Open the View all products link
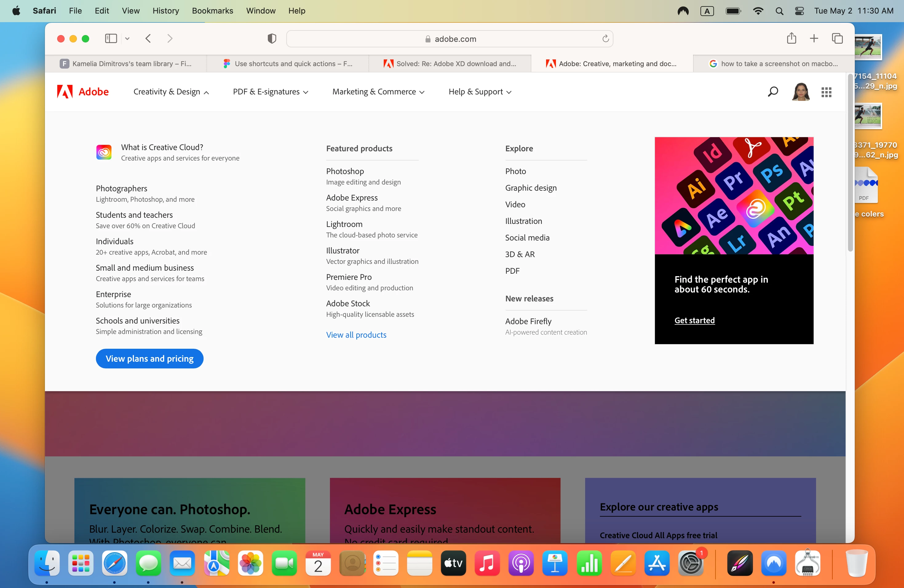This screenshot has height=588, width=904. (x=356, y=335)
